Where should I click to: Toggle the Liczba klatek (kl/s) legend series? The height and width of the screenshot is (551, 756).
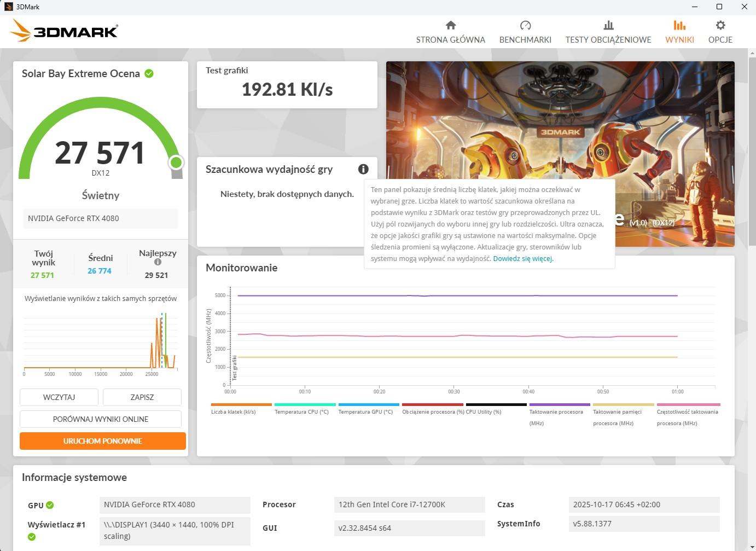[241, 409]
